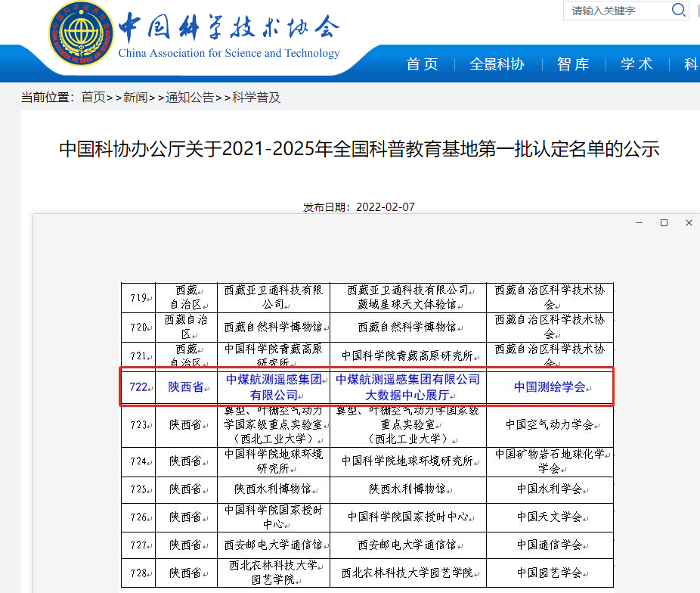The width and height of the screenshot is (700, 593).
Task: Close the embedded document window
Action: 689,223
